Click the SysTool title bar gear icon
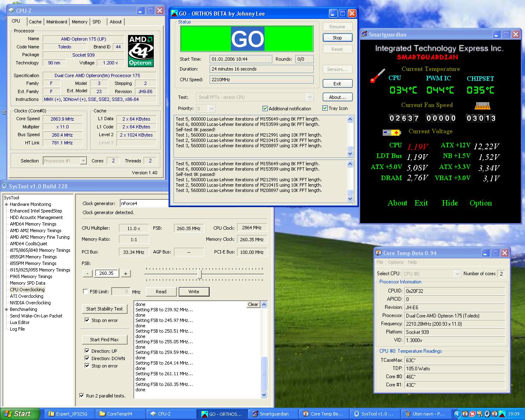The image size is (525, 420). pos(5,186)
